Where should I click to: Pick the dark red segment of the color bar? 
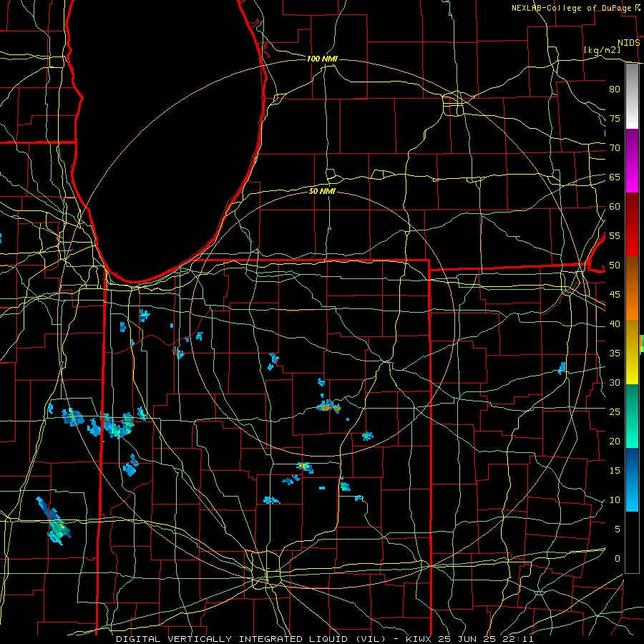(632, 225)
